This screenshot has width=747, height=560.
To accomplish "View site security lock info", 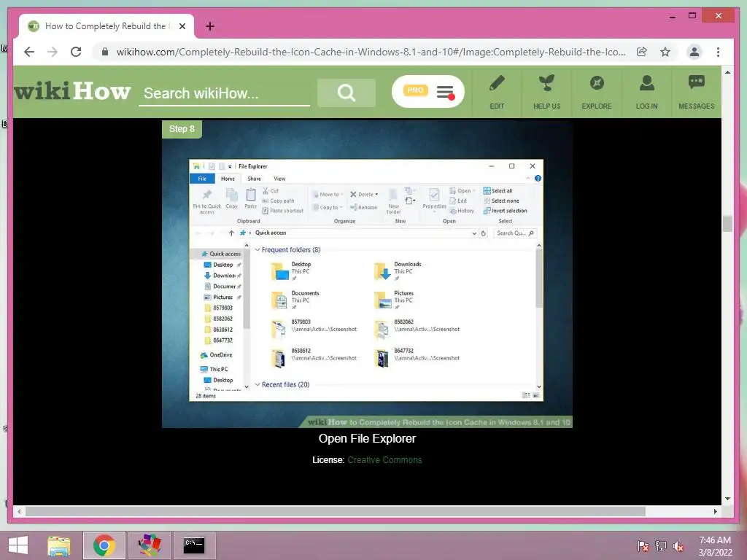I will pos(105,52).
